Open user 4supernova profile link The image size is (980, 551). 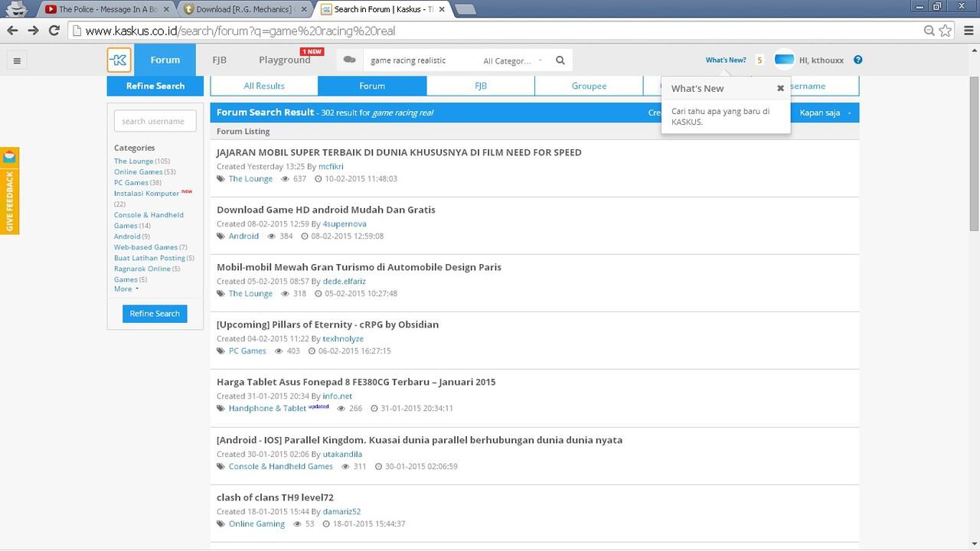345,224
